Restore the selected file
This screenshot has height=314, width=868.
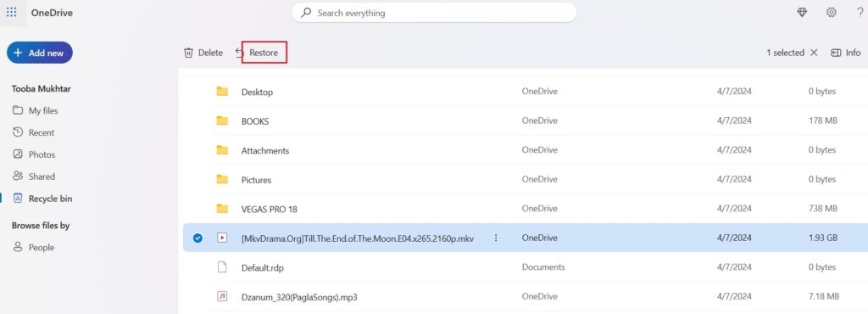coord(264,53)
